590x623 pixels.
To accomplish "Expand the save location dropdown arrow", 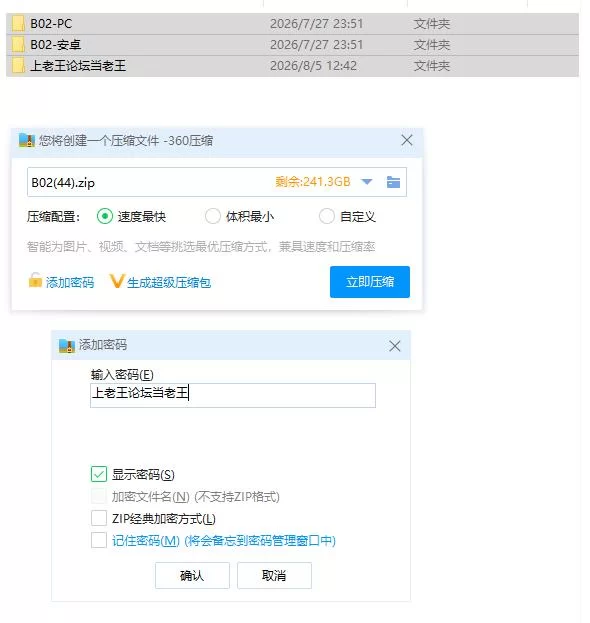I will 367,182.
